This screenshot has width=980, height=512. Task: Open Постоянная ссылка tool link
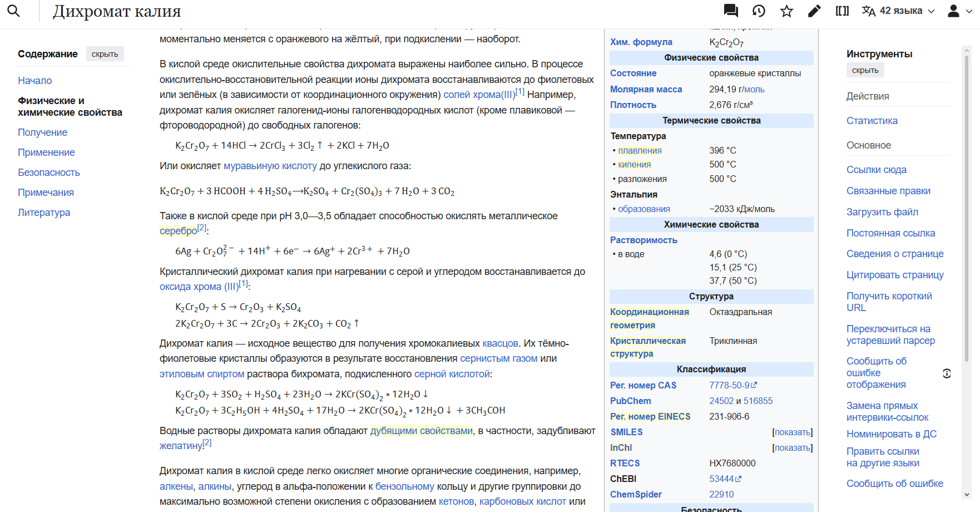890,233
